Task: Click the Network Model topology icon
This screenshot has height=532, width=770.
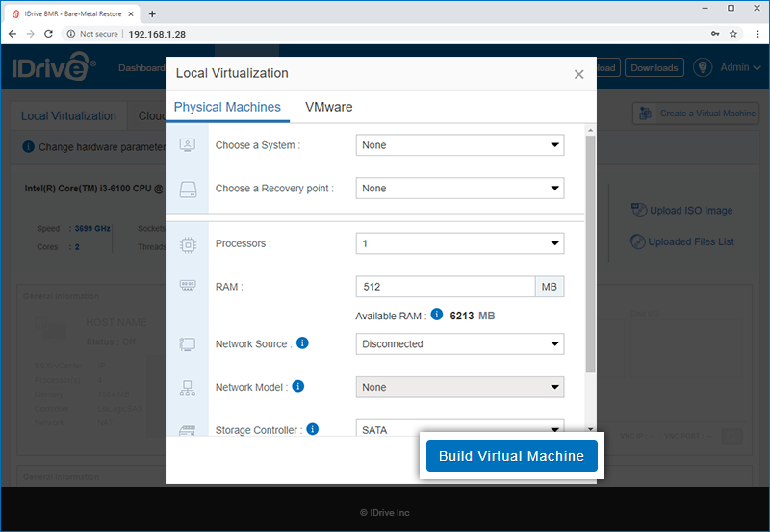Action: tap(188, 388)
